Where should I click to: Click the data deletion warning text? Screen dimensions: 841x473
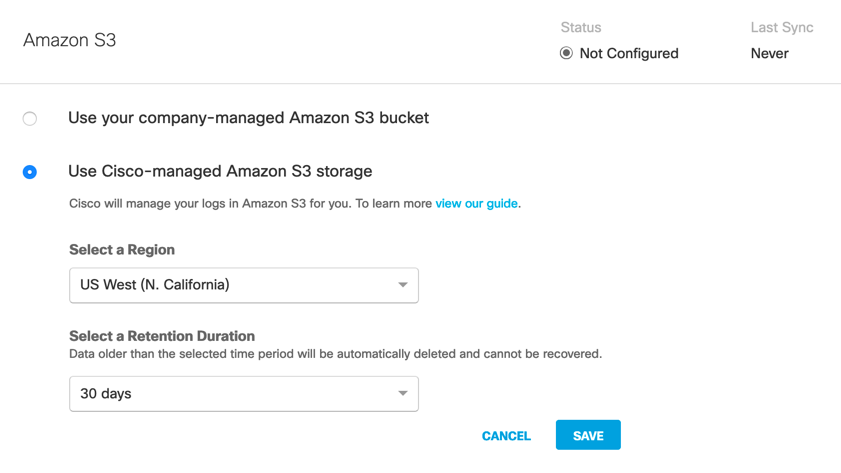click(335, 354)
